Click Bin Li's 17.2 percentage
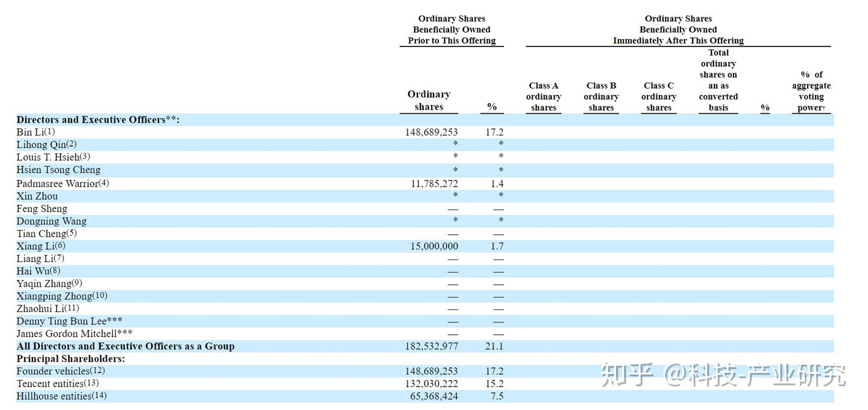 [x=494, y=132]
